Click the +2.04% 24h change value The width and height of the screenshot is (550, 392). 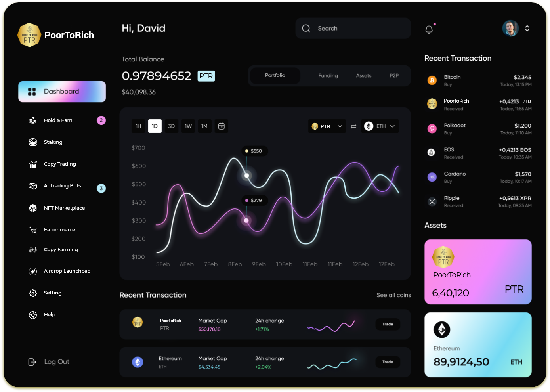[263, 367]
